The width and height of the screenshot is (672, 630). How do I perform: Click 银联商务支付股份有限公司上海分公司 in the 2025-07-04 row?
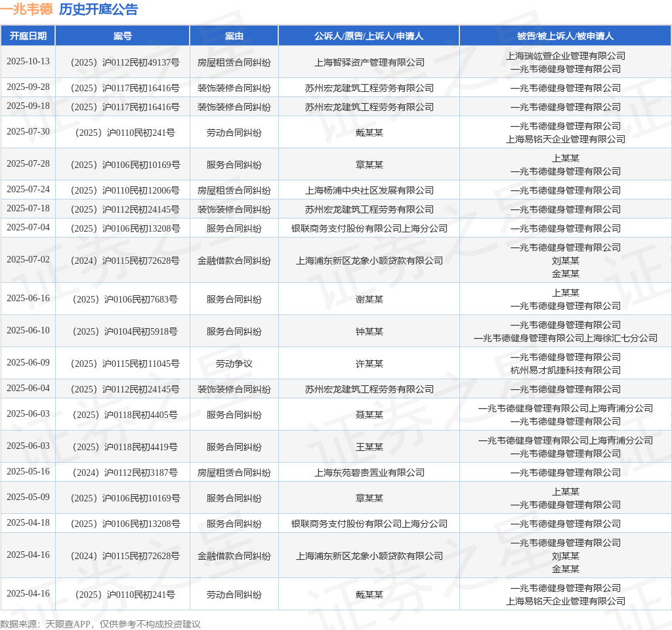(369, 228)
